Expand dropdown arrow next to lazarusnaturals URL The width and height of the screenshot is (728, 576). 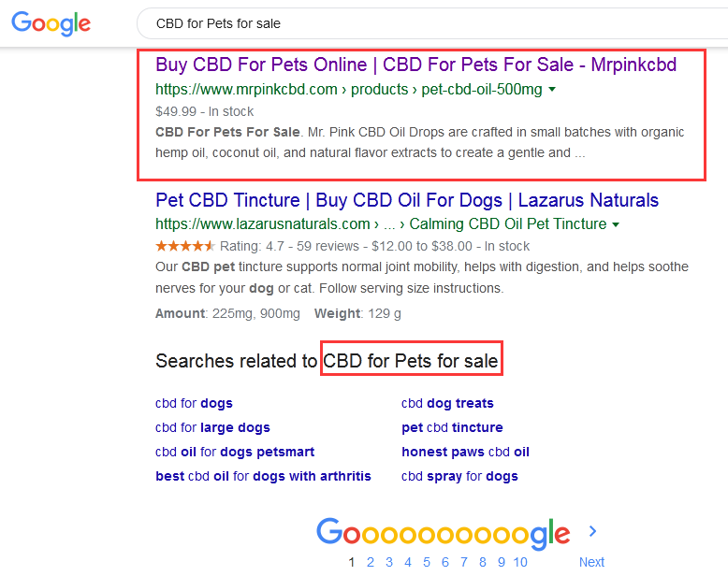coord(616,224)
